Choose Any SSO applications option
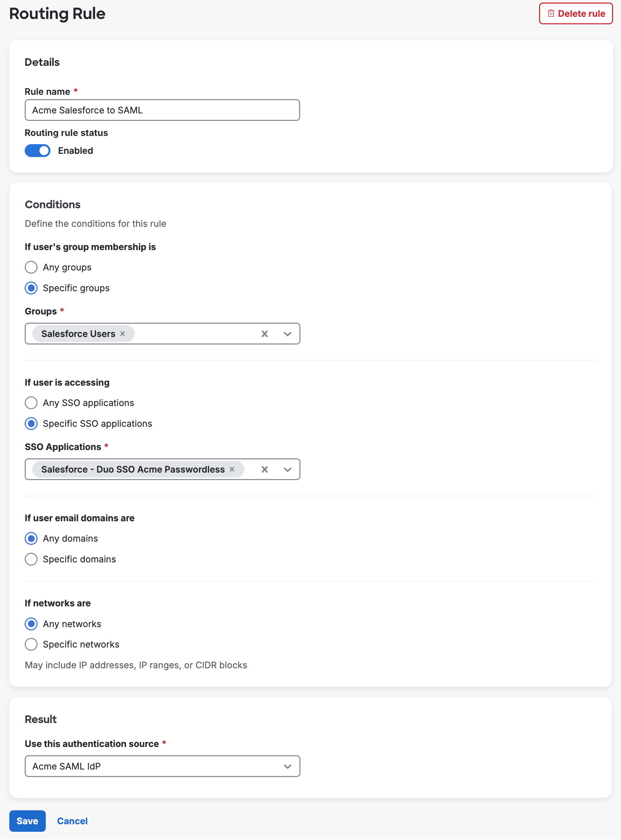The width and height of the screenshot is (621, 840). tap(31, 402)
